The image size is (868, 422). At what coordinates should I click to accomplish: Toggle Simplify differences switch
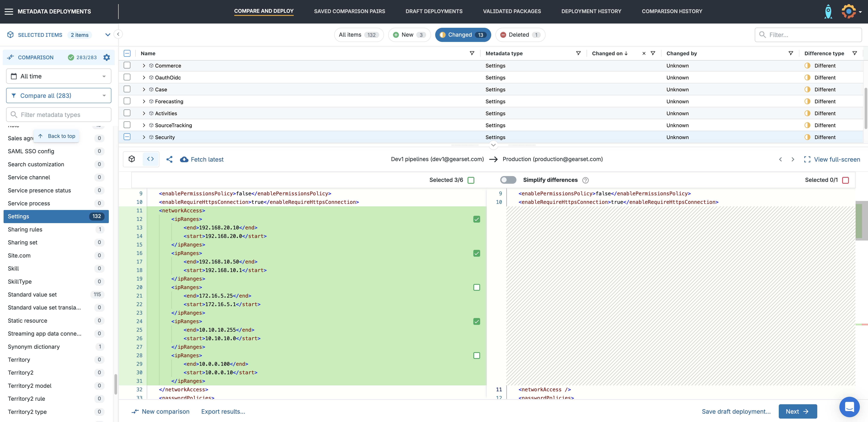click(x=508, y=180)
